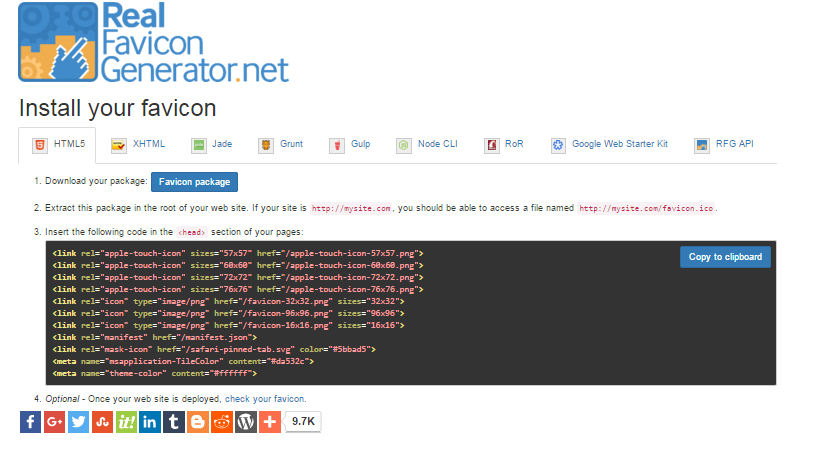The image size is (821, 457).
Task: Click the apple-touch-icon 76x76 code line
Action: pos(238,289)
